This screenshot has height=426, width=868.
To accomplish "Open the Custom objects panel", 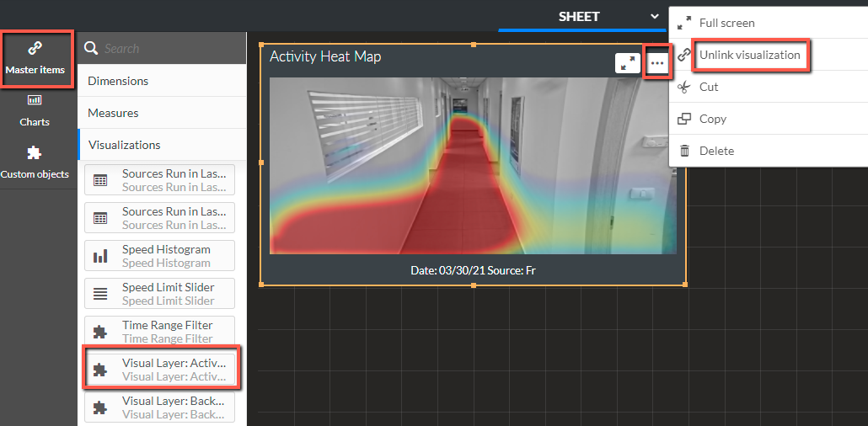I will (35, 163).
